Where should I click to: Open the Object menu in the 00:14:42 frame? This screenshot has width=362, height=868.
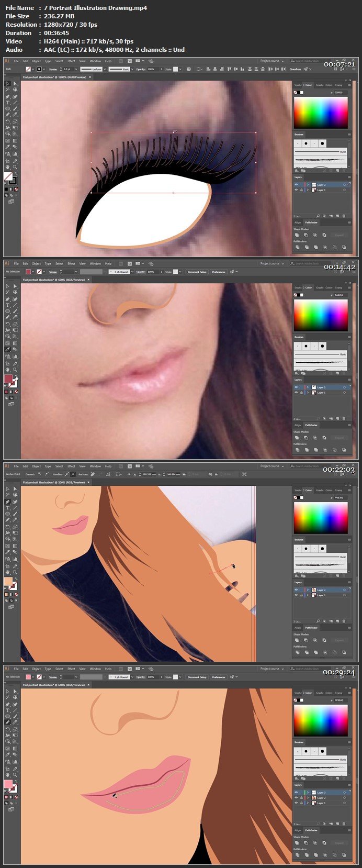click(36, 263)
